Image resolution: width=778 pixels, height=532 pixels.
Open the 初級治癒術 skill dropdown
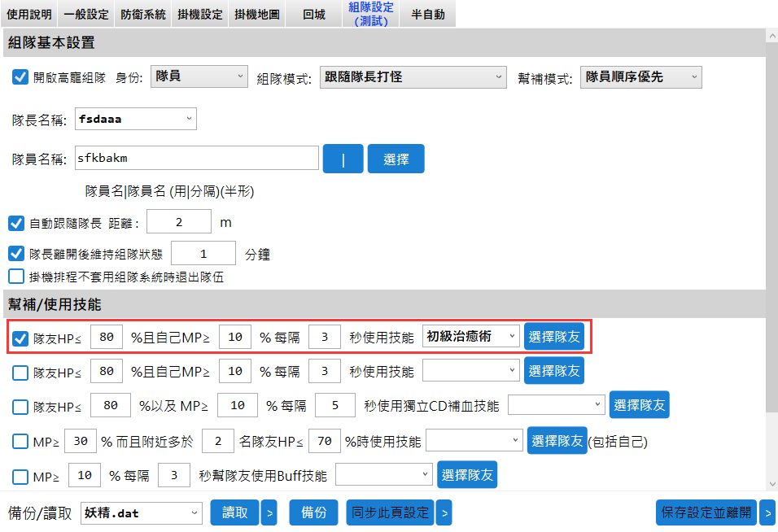[x=470, y=337]
